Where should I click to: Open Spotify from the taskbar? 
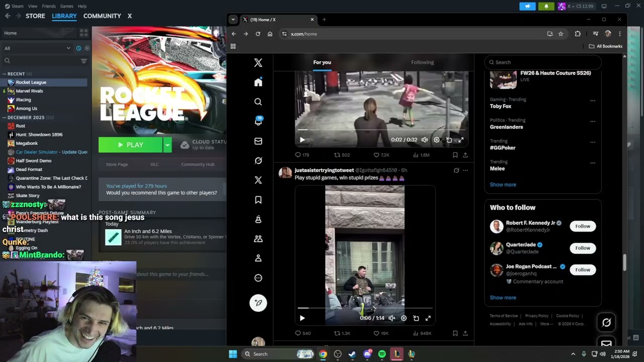382,354
